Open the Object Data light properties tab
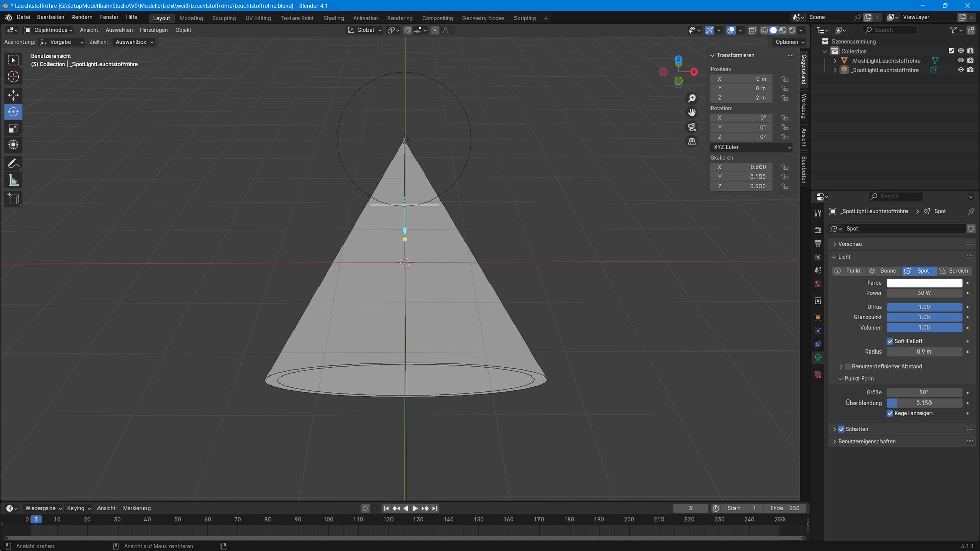This screenshot has height=551, width=980. [x=818, y=358]
